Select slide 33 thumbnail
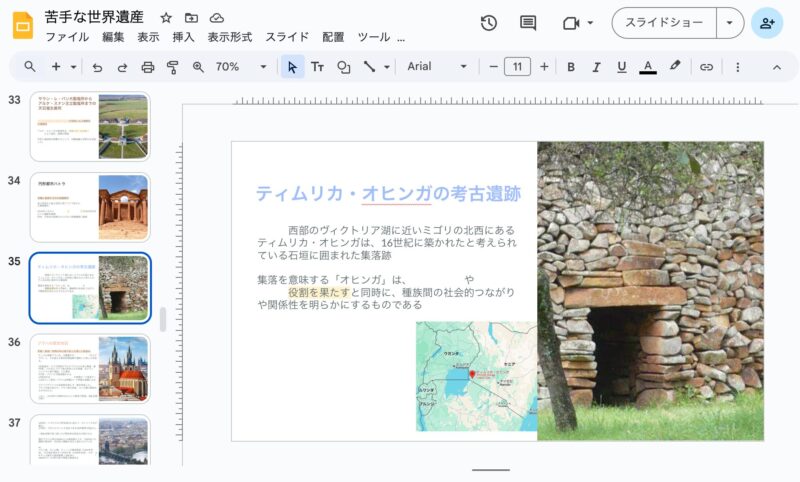 tap(90, 126)
